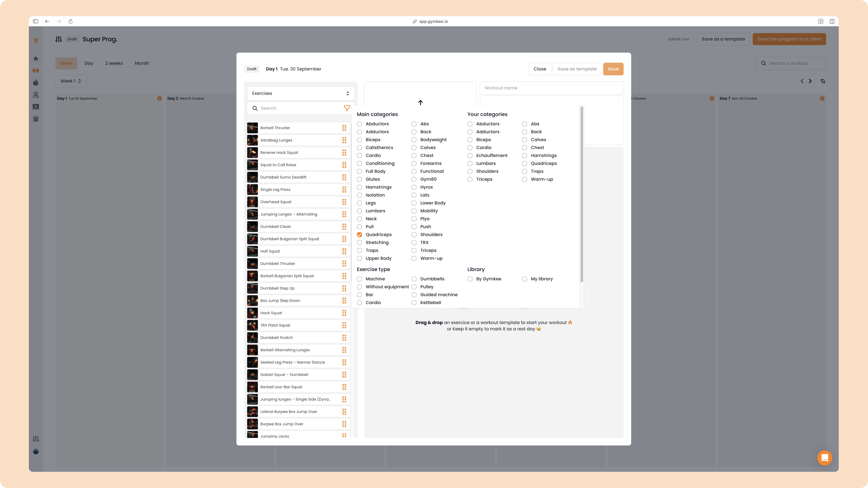Open the dumbbell workouts icon in sidebar
Viewport: 868px width, 488px height.
[x=36, y=70]
